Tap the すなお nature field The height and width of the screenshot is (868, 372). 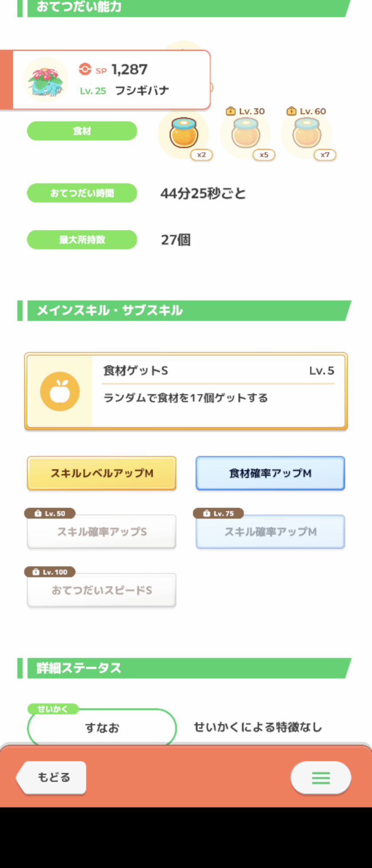point(102,728)
